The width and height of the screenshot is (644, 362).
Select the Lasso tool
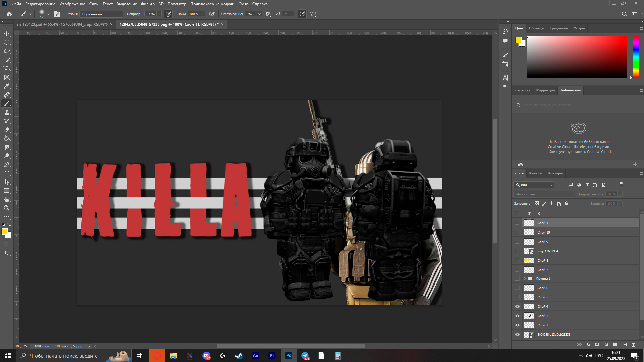click(x=7, y=51)
